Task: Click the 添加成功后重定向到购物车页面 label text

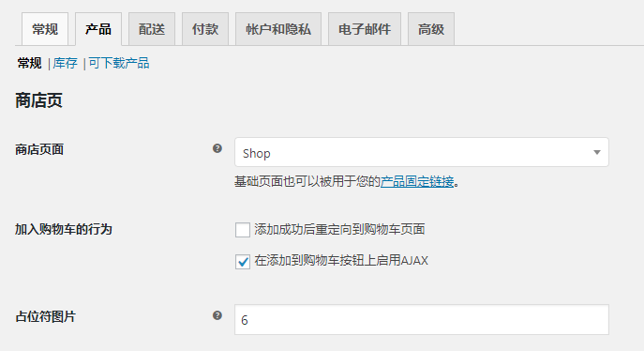Action: [339, 229]
